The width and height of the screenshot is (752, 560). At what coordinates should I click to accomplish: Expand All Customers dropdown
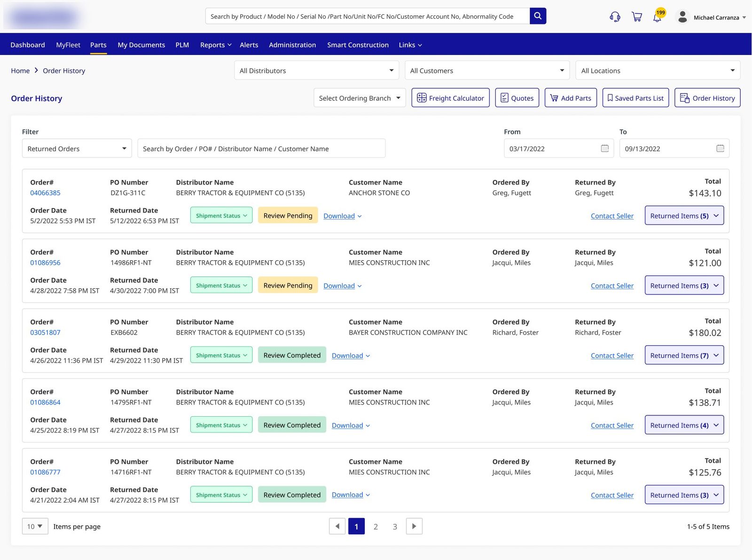pyautogui.click(x=487, y=70)
